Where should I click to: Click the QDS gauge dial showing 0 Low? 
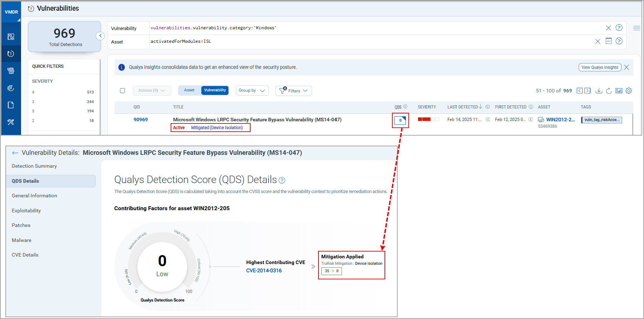coord(162,266)
